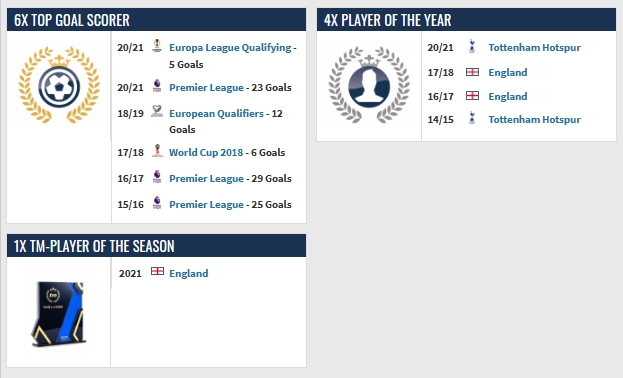Click the European Qualifiers logo for 18/19
623x378 pixels.
tap(157, 111)
